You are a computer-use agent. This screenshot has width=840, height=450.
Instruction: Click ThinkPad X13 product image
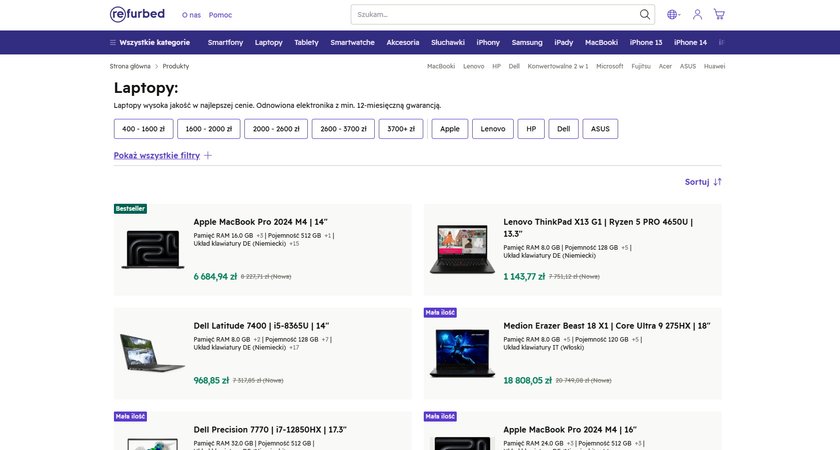coord(462,250)
